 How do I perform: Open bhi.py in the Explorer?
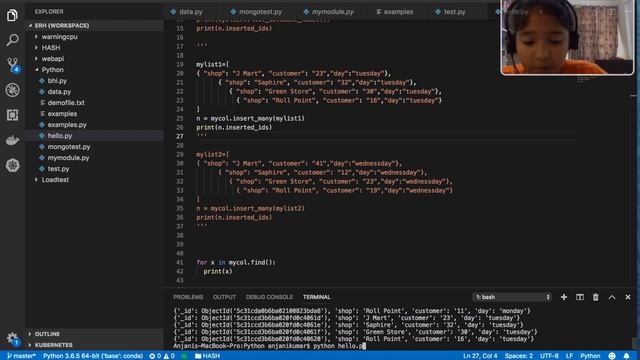pos(57,81)
